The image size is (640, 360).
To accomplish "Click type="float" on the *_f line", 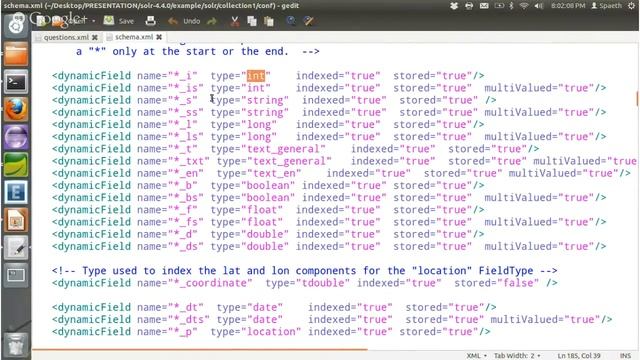I will [247, 210].
